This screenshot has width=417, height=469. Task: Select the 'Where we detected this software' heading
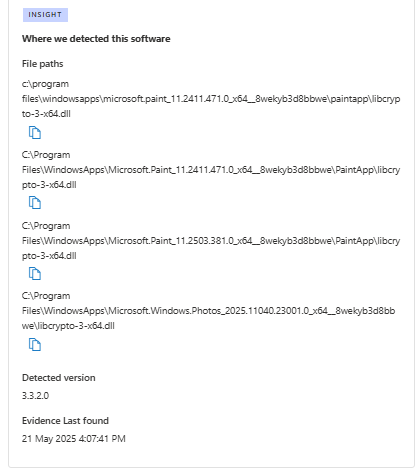click(96, 39)
